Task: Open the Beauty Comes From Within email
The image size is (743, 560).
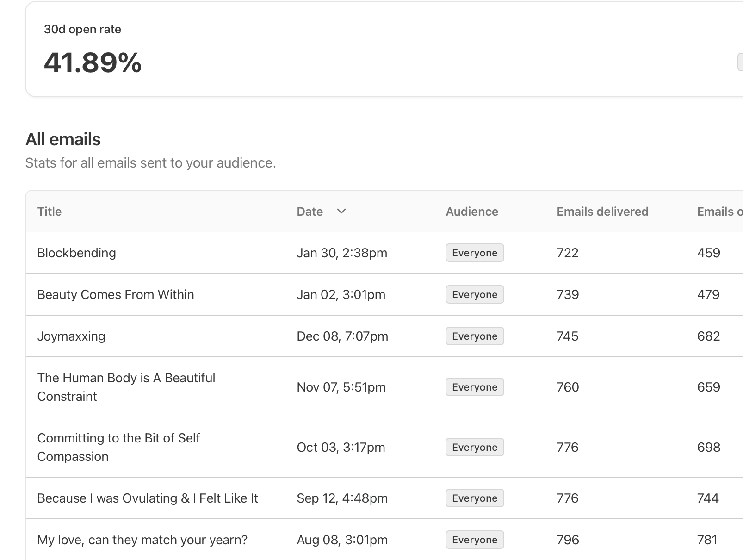Action: (x=116, y=295)
